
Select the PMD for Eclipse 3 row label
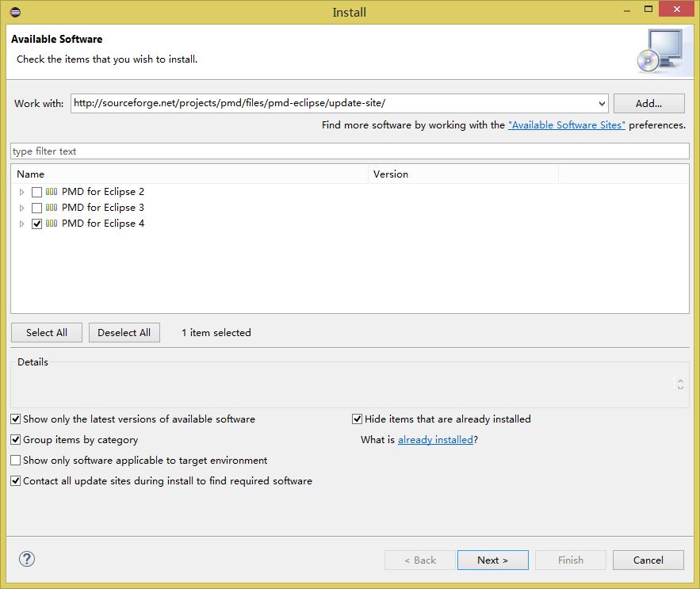[103, 208]
